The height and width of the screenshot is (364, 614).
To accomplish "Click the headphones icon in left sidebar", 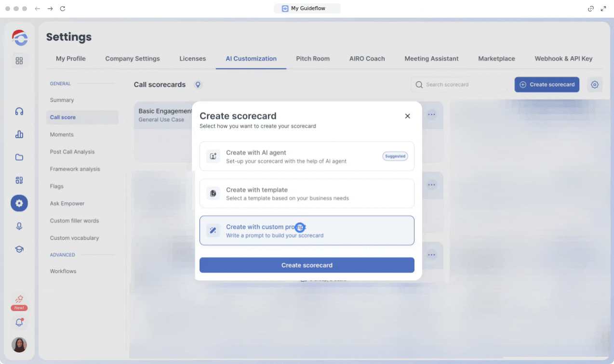I will click(19, 112).
